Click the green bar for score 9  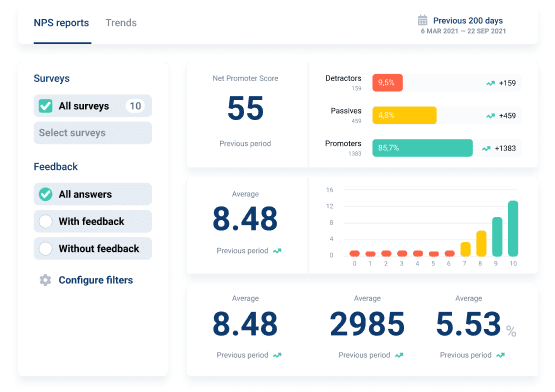click(x=497, y=237)
